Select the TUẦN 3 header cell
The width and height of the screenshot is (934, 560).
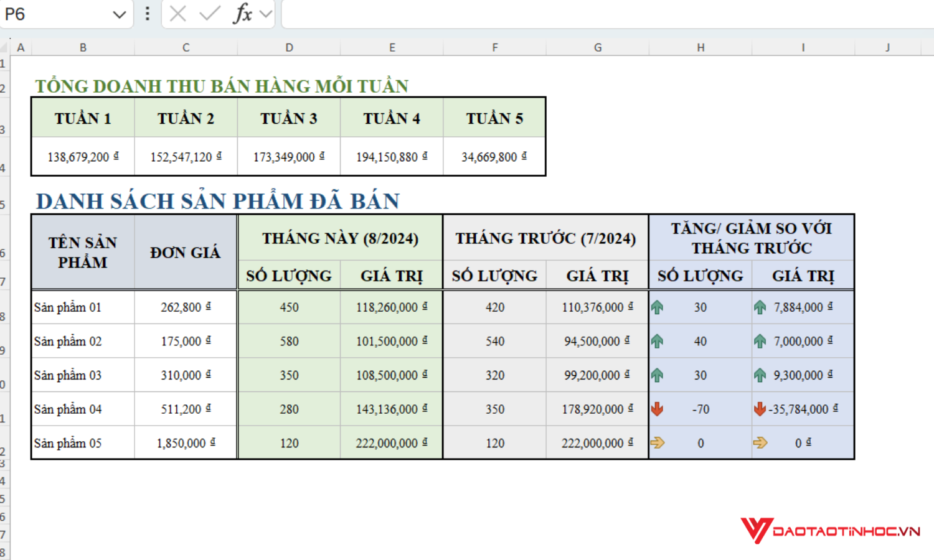(x=289, y=118)
